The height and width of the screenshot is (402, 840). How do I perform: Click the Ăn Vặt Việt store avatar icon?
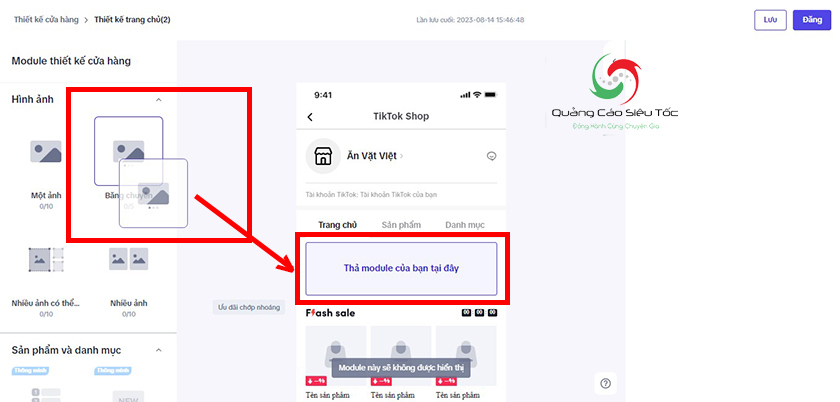tap(323, 156)
